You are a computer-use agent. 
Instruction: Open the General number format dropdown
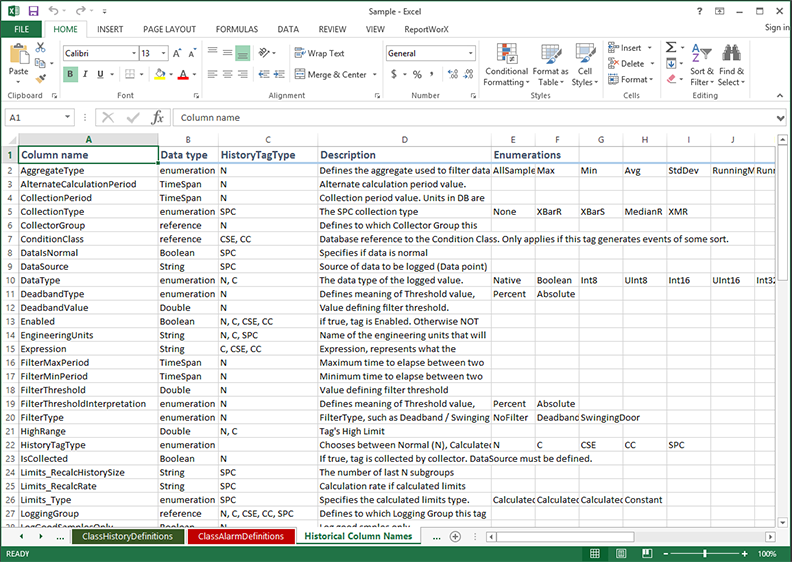tap(469, 53)
